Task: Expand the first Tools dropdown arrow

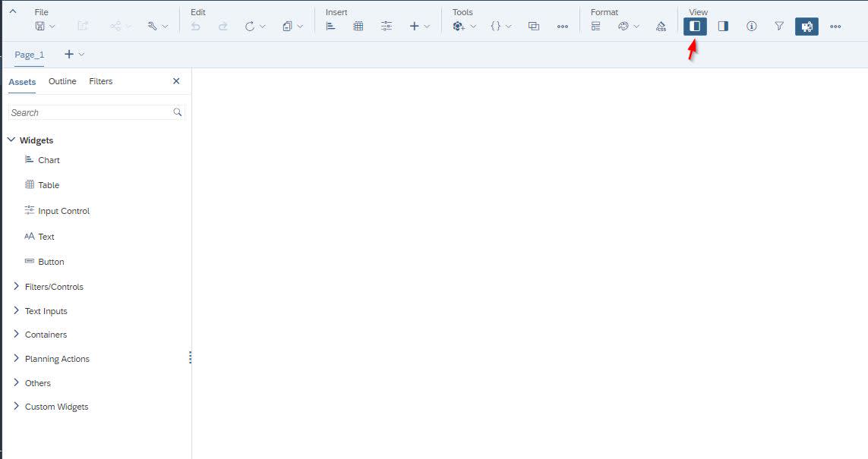Action: point(473,27)
